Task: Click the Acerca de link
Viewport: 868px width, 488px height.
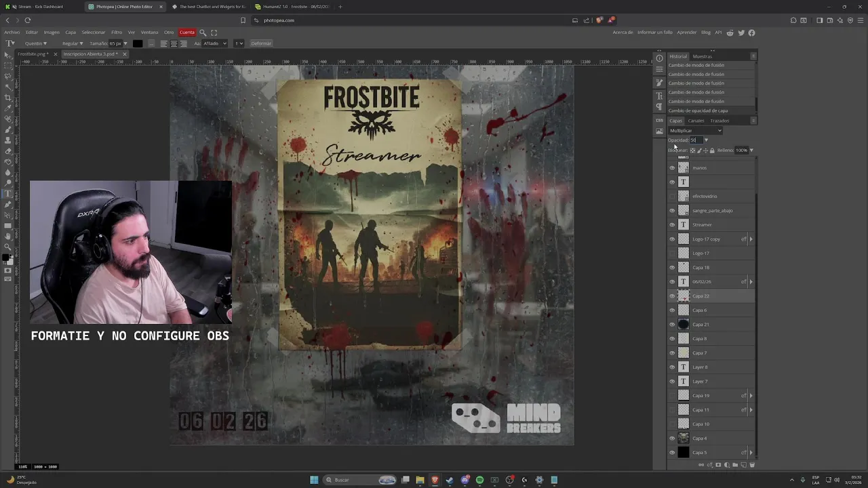Action: [623, 33]
